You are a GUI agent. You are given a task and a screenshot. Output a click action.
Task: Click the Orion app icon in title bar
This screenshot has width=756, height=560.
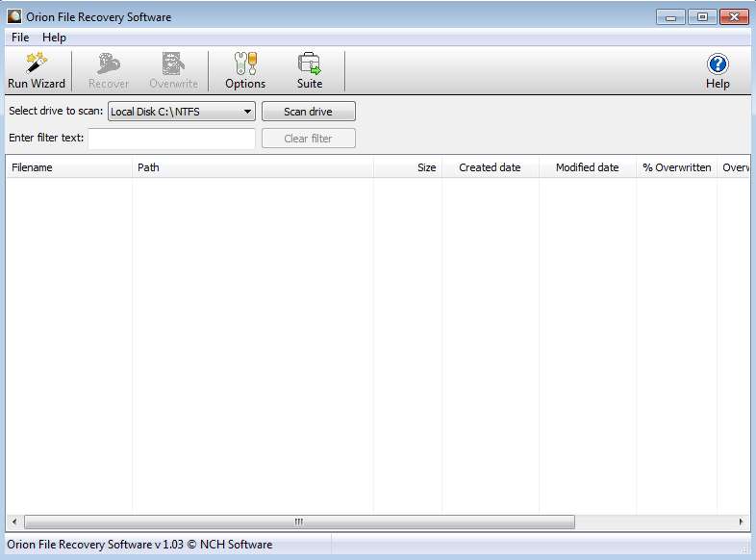(14, 16)
